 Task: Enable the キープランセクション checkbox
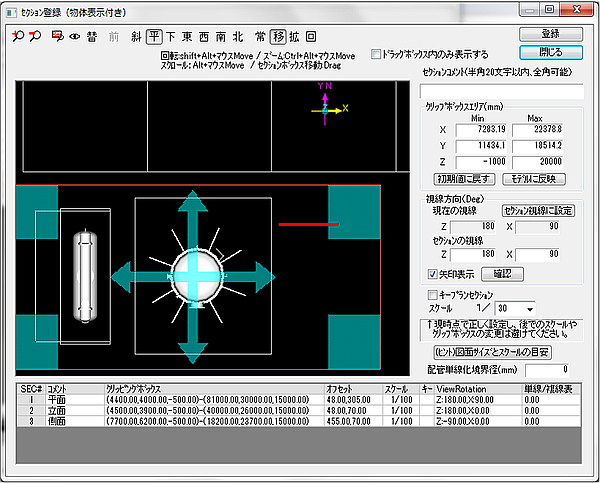coord(433,295)
